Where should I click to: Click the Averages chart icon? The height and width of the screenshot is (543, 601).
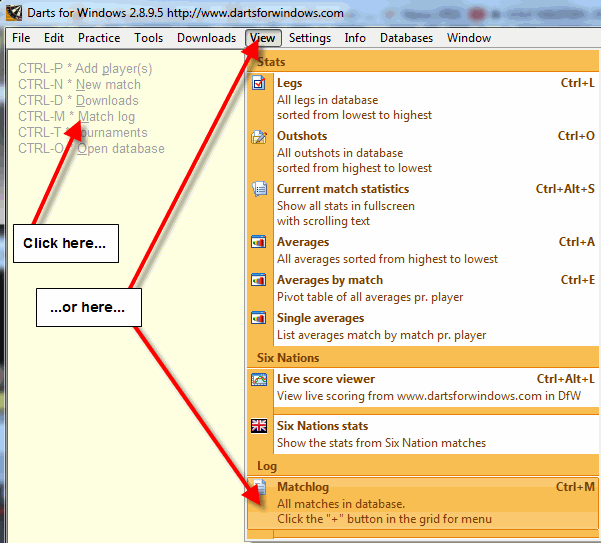click(259, 242)
